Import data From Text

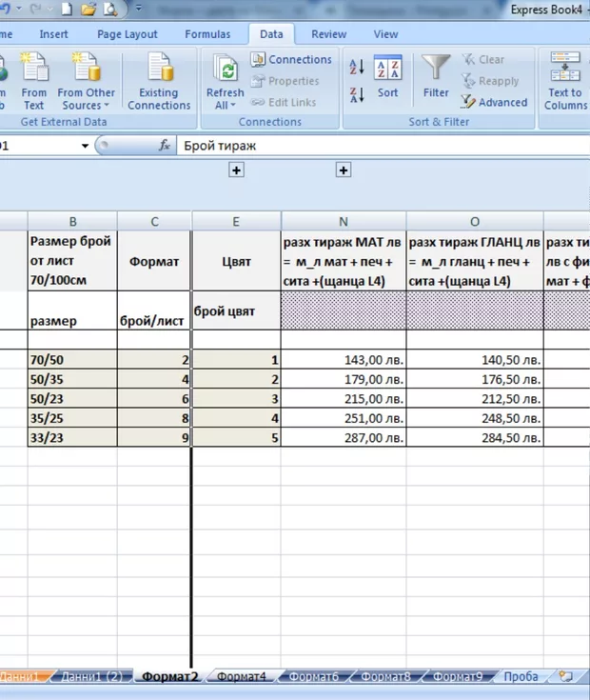click(33, 81)
